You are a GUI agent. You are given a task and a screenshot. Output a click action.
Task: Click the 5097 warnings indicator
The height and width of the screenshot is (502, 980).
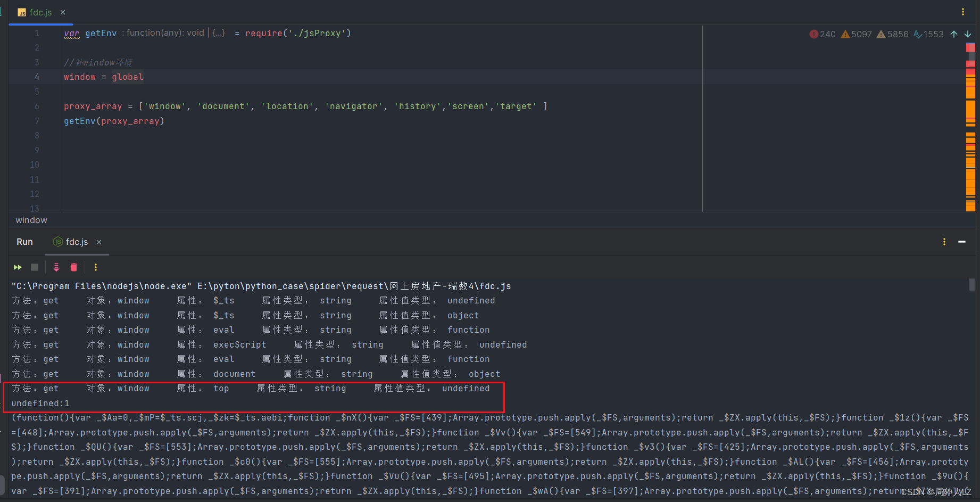coord(856,34)
